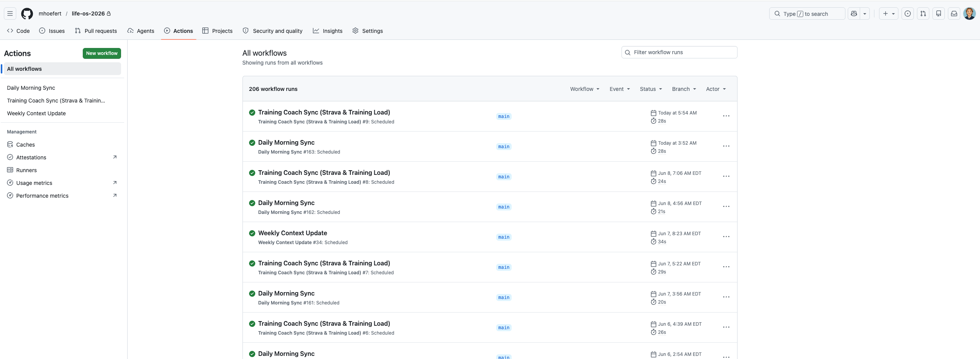Click the life-os-2026 repository name
980x359 pixels.
point(88,14)
